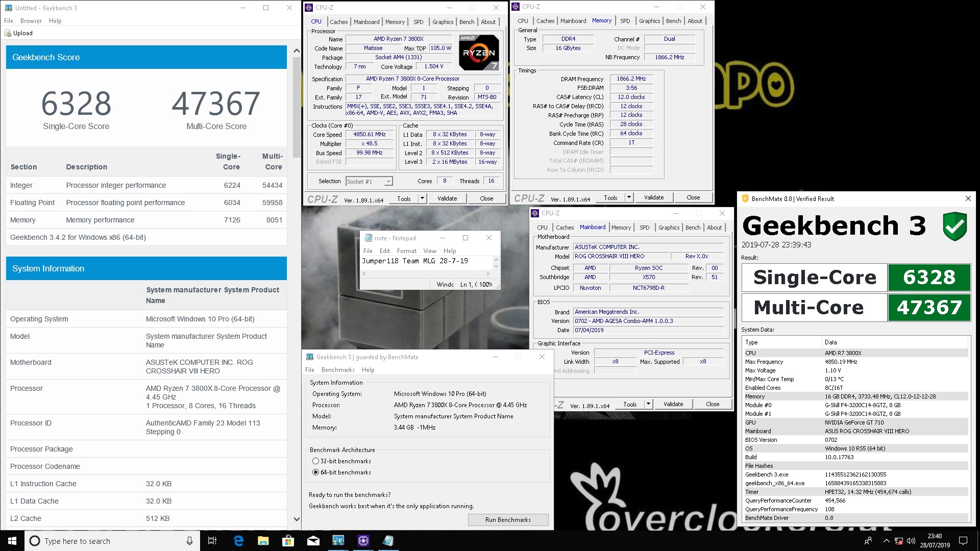Click scroll up arrow in Geekbench results

(297, 51)
